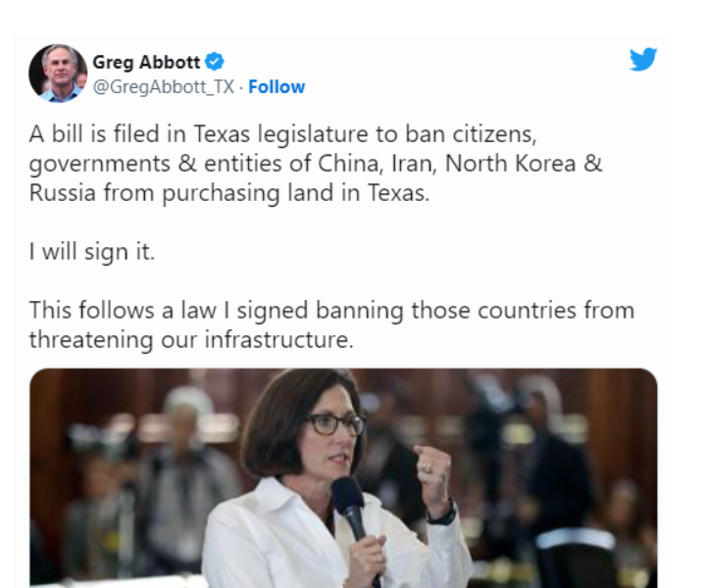The width and height of the screenshot is (708, 588).
Task: Click the "A bill is filed" sentence start
Action: (x=93, y=134)
